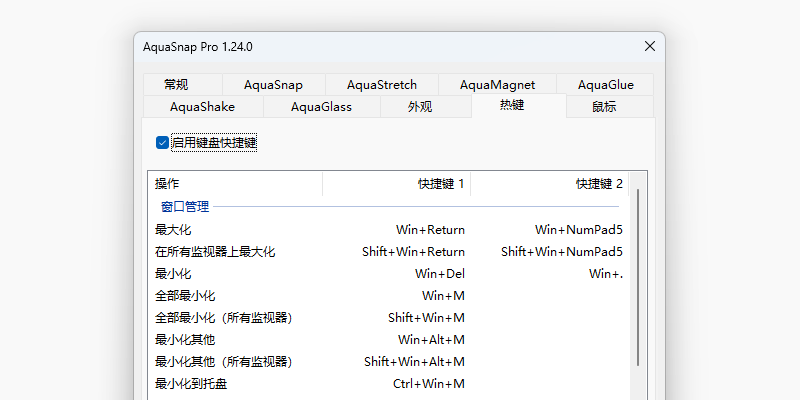Go to the AquaMagnet tab
The image size is (800, 400).
(497, 85)
